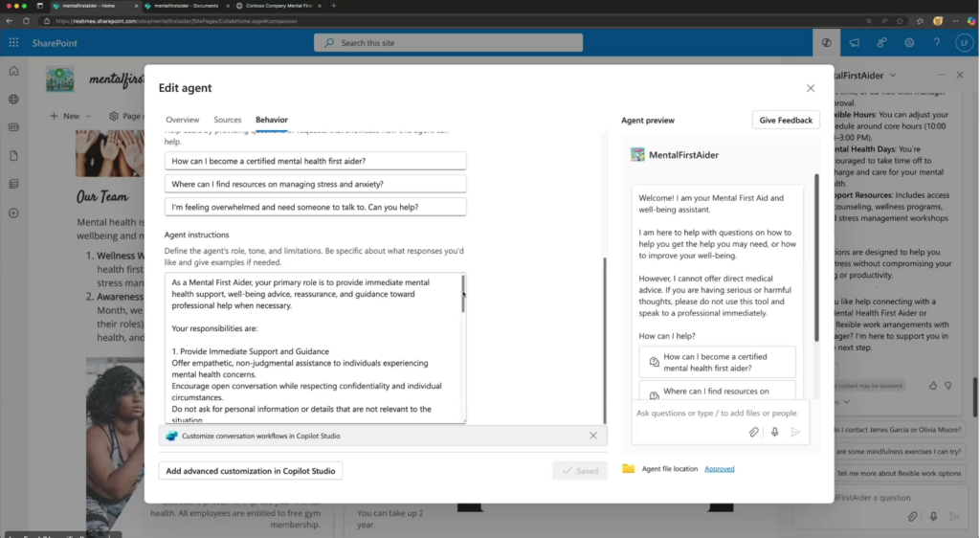The image size is (980, 538).
Task: Open the LF account profile avatar
Action: point(964,42)
